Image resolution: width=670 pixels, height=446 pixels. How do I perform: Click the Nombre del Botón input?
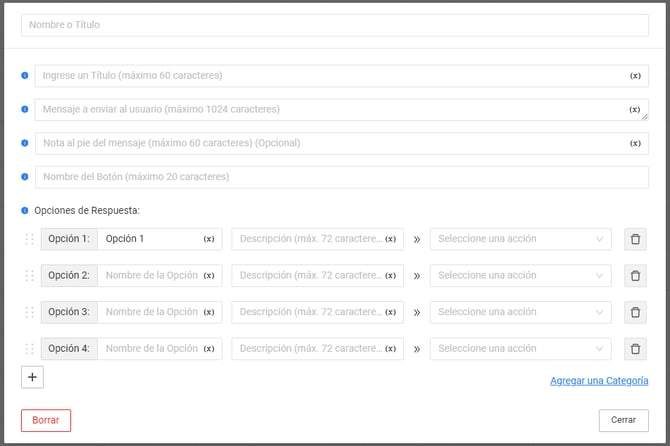point(341,177)
